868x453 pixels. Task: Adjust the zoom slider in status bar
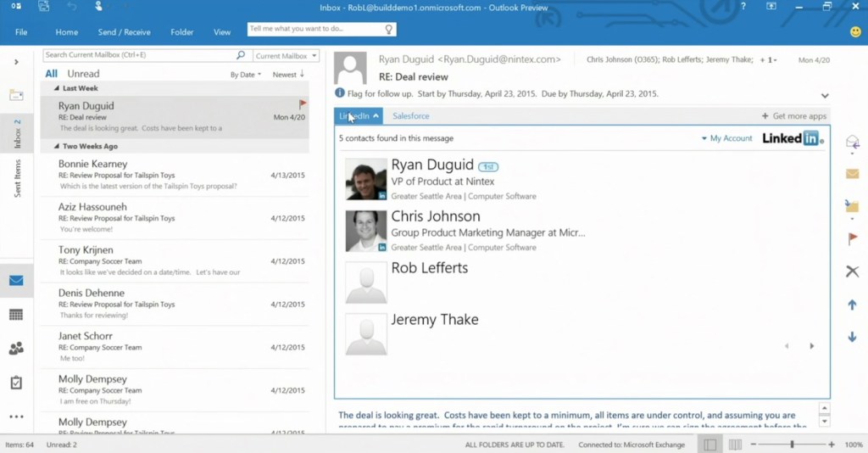click(x=792, y=445)
